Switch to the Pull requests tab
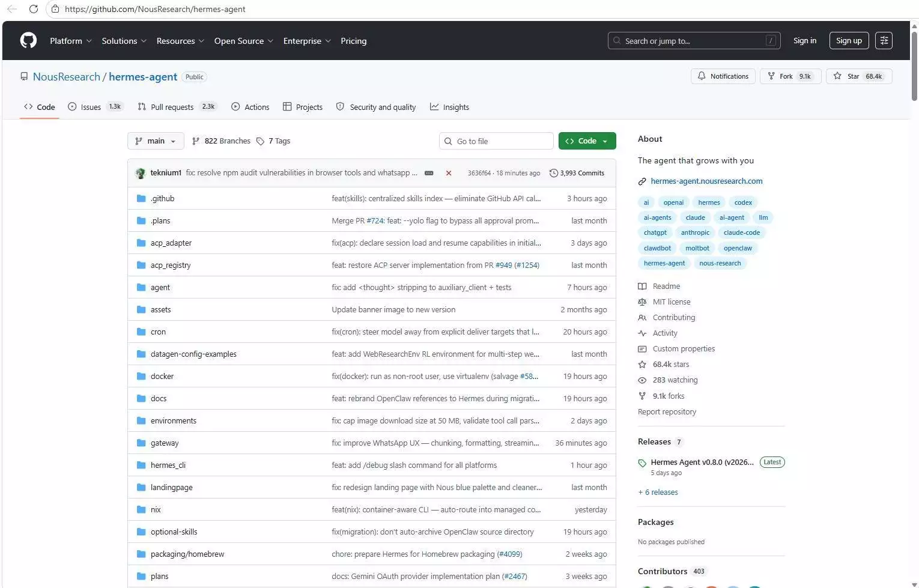919x588 pixels. pos(172,107)
